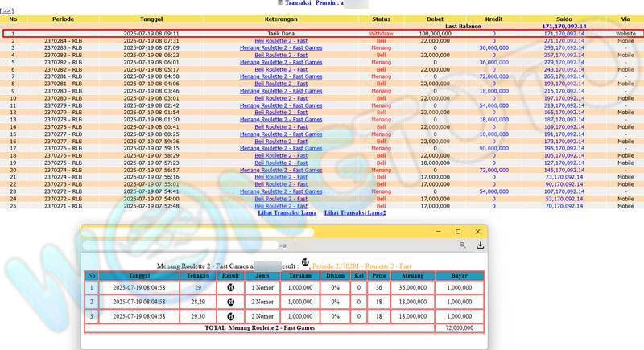Screen dimensions: 644x350
Task: Open the Lihat Transaksi Lama2 link
Action: click(355, 212)
